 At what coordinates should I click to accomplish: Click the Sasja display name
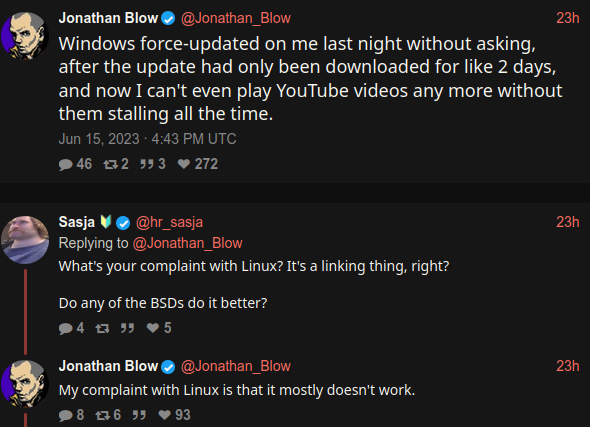click(x=77, y=222)
